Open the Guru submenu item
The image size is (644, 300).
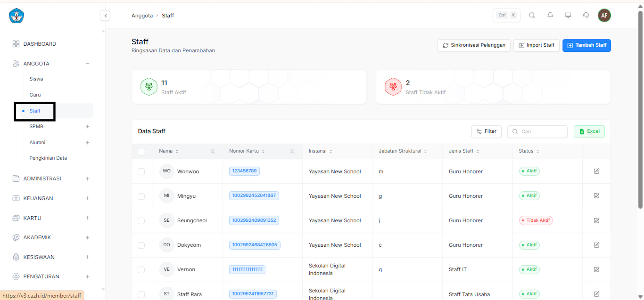[x=35, y=95]
